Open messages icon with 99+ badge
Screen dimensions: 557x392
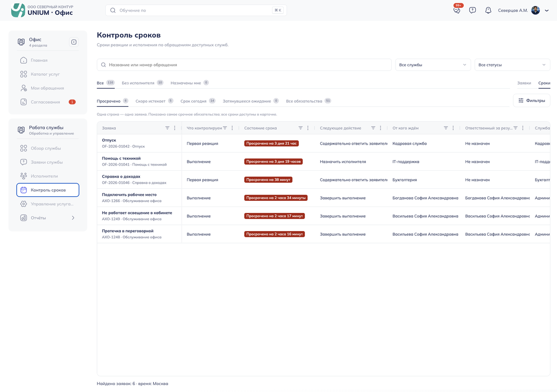pos(457,10)
